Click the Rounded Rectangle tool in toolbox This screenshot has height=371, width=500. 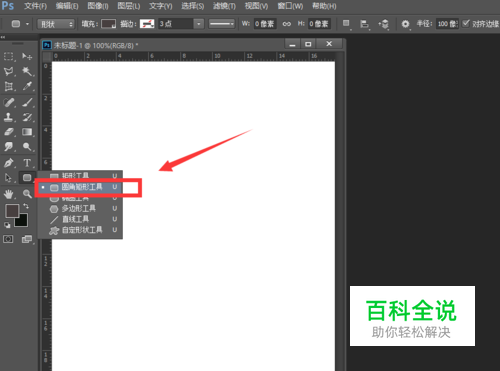(x=27, y=178)
